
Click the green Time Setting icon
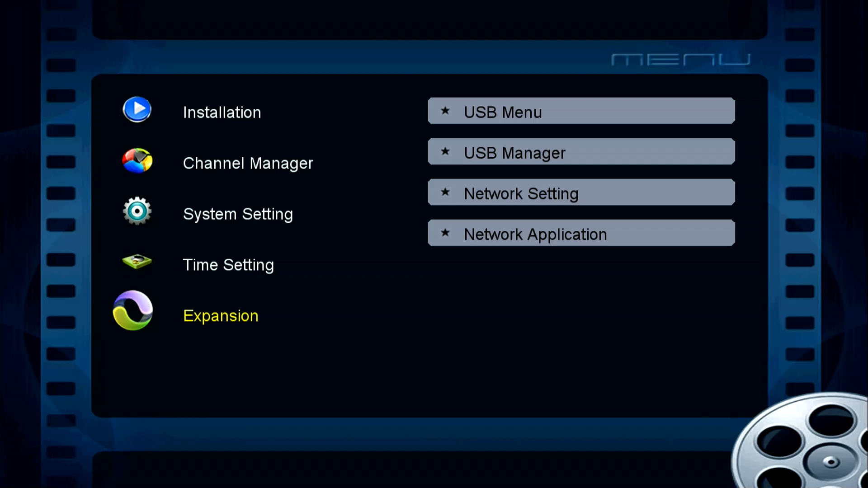137,262
